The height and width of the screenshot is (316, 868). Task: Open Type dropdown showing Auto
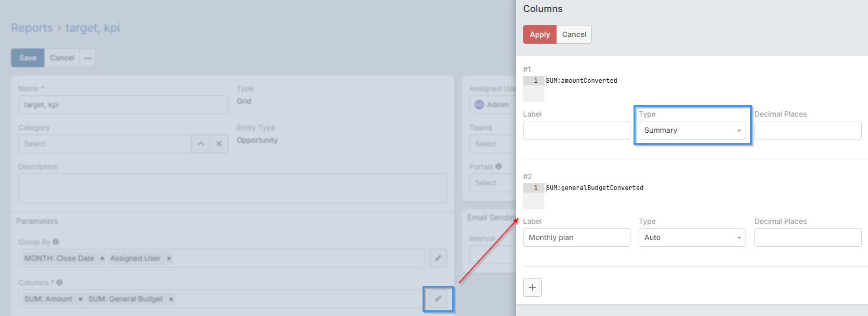(x=692, y=237)
